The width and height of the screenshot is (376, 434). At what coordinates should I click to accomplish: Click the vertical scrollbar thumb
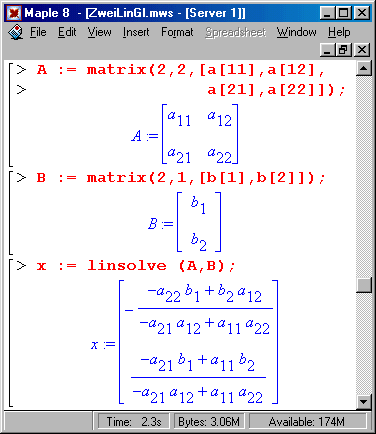pyautogui.click(x=364, y=285)
